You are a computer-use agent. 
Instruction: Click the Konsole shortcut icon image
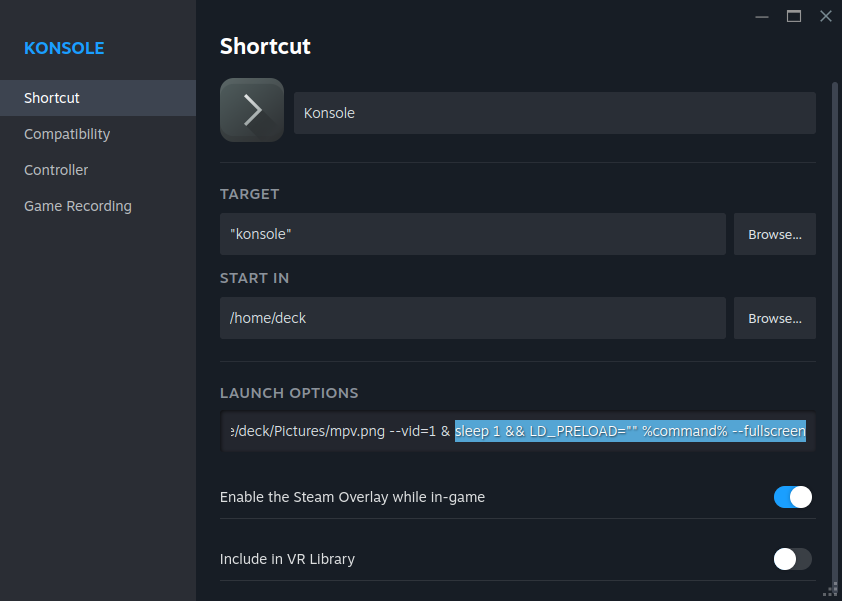pos(252,110)
